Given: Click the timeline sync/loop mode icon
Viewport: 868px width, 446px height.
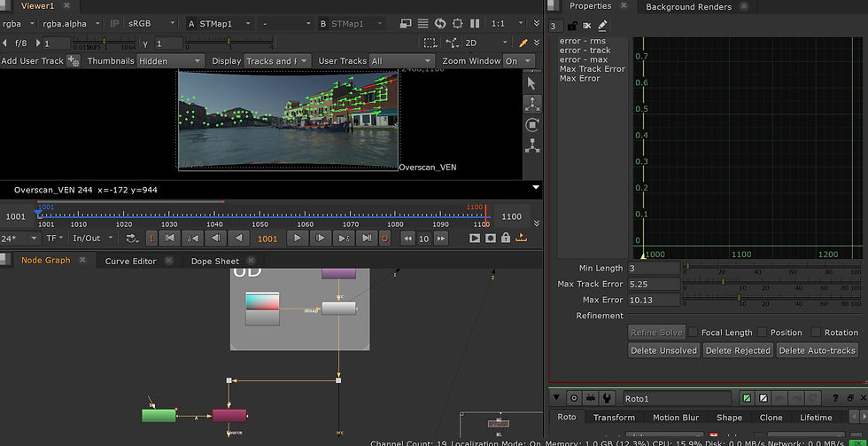Looking at the screenshot, I should (x=132, y=239).
